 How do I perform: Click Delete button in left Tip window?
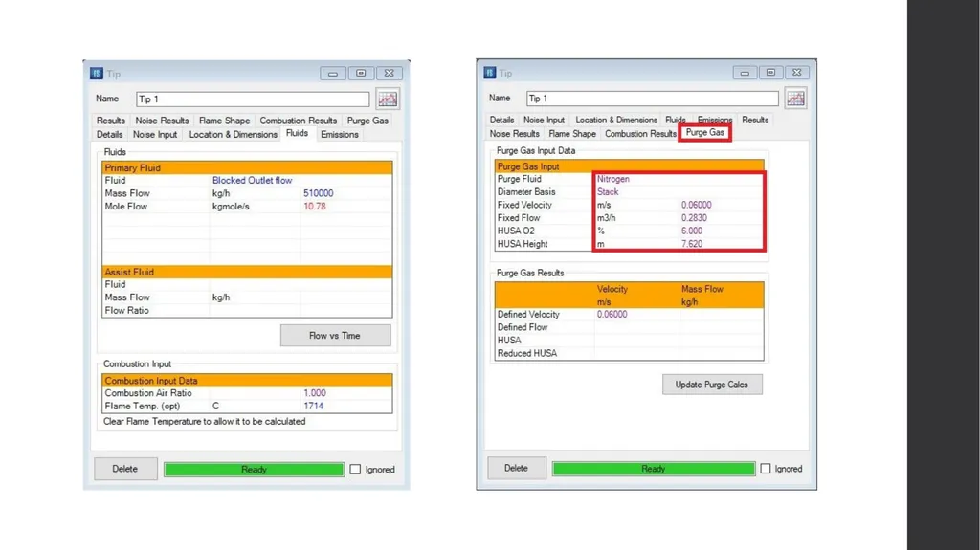click(x=125, y=469)
